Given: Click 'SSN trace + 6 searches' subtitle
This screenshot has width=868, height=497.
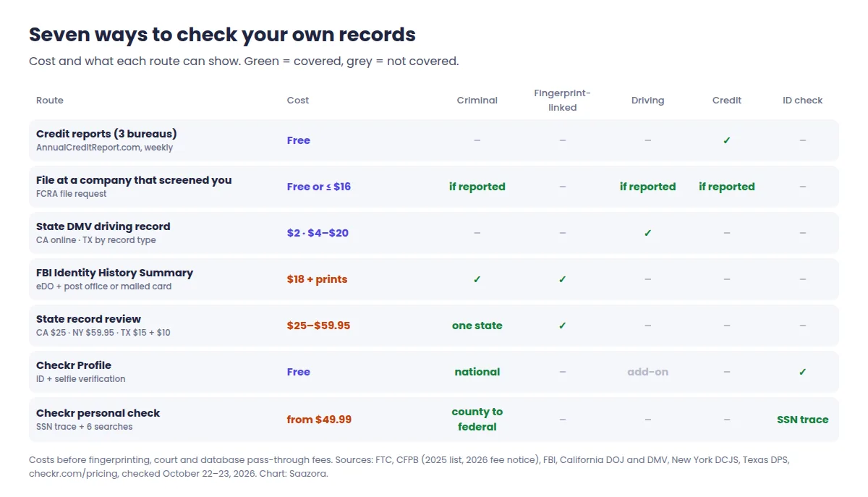Looking at the screenshot, I should pos(85,427).
